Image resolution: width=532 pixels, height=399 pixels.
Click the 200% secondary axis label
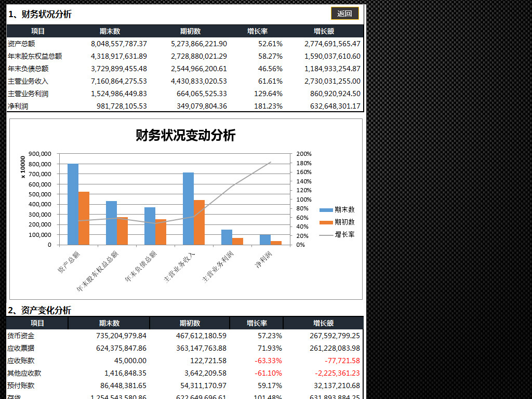[304, 154]
